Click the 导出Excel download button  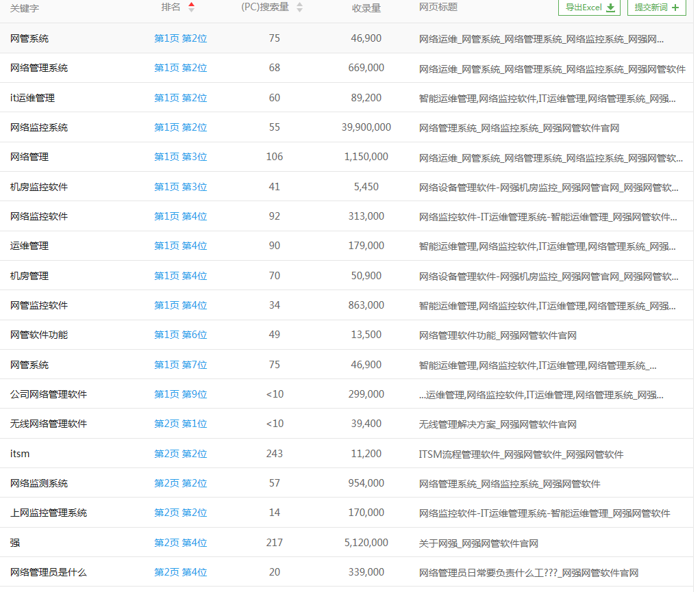[x=589, y=8]
